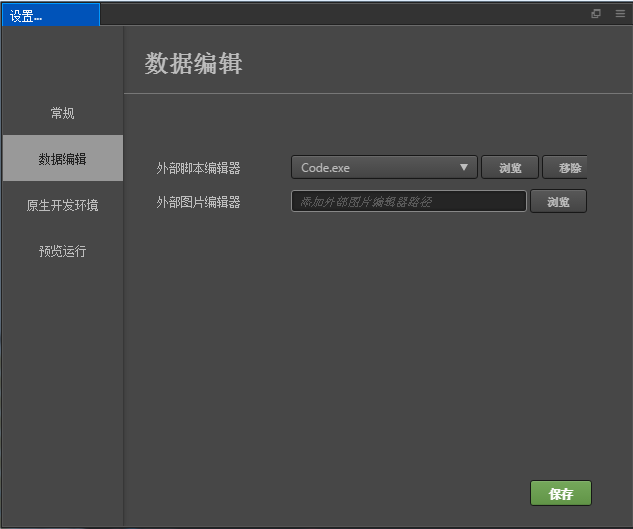Viewport: 633px width, 529px height.
Task: Click 移除 to remove script editor
Action: (x=565, y=167)
